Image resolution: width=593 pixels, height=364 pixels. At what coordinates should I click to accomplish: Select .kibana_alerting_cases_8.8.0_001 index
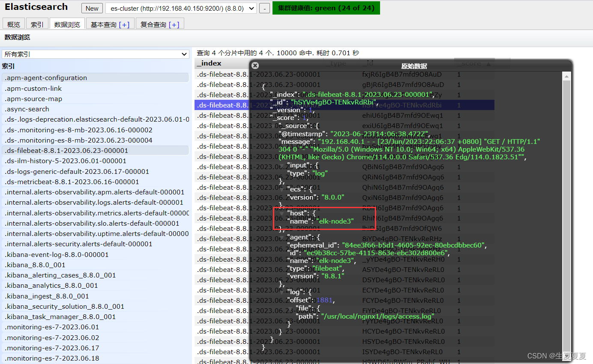[x=95, y=275]
